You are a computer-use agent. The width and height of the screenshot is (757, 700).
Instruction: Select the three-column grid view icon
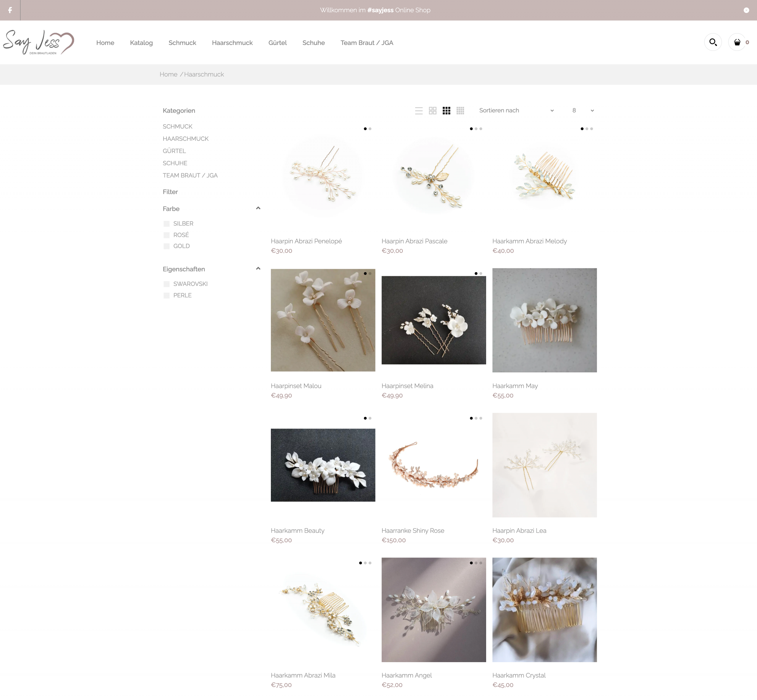pos(447,111)
